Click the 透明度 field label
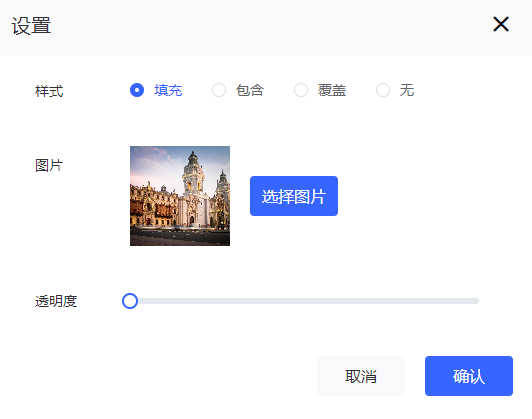 coord(56,301)
